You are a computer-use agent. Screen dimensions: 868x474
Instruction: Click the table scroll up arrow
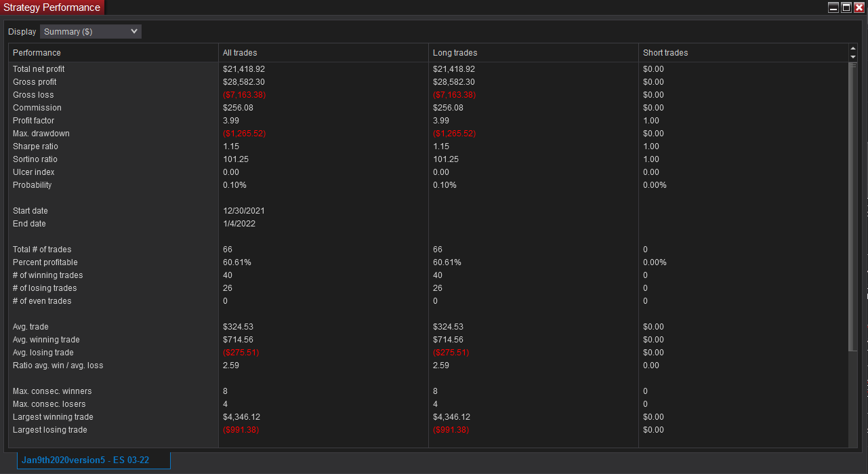tap(853, 49)
